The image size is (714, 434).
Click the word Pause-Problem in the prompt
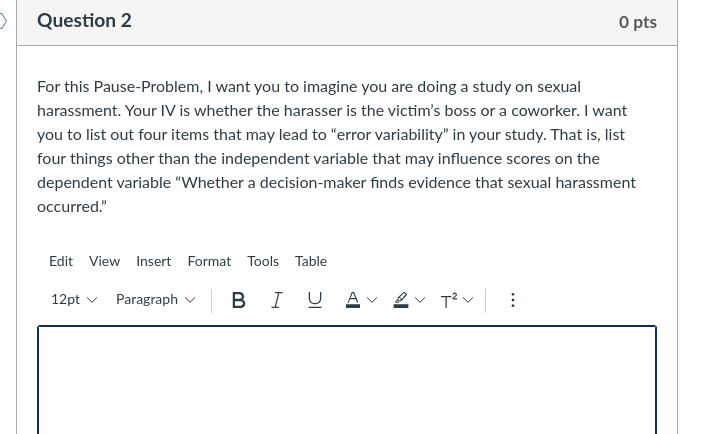point(148,87)
